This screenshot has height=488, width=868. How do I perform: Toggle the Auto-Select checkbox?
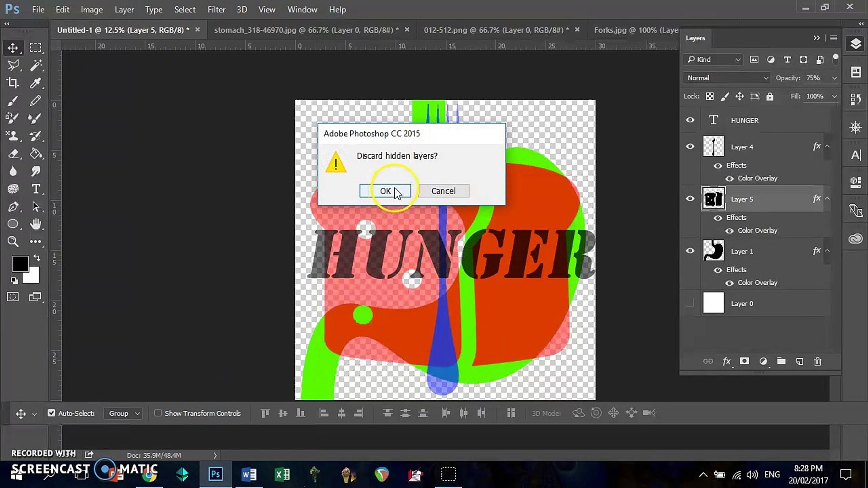coord(52,413)
